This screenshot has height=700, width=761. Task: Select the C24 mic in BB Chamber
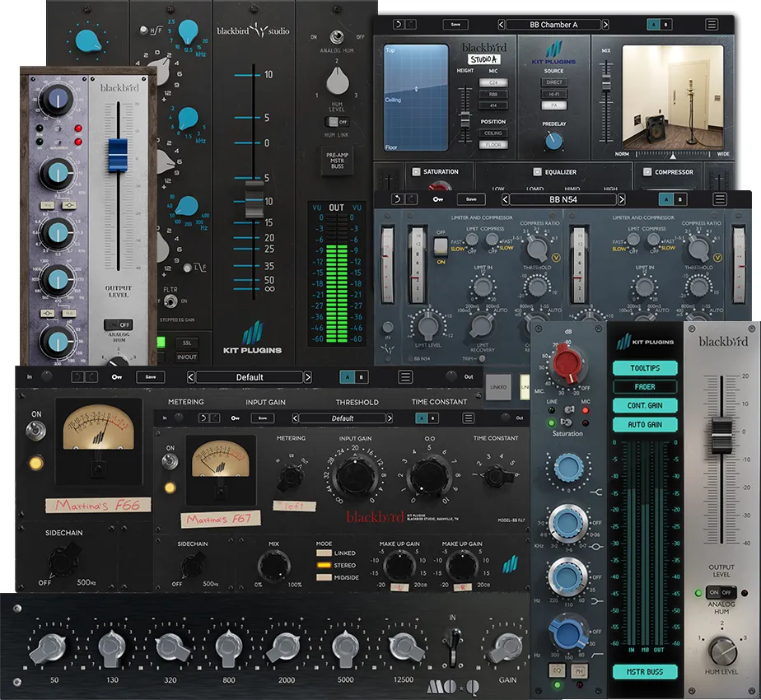pyautogui.click(x=493, y=82)
